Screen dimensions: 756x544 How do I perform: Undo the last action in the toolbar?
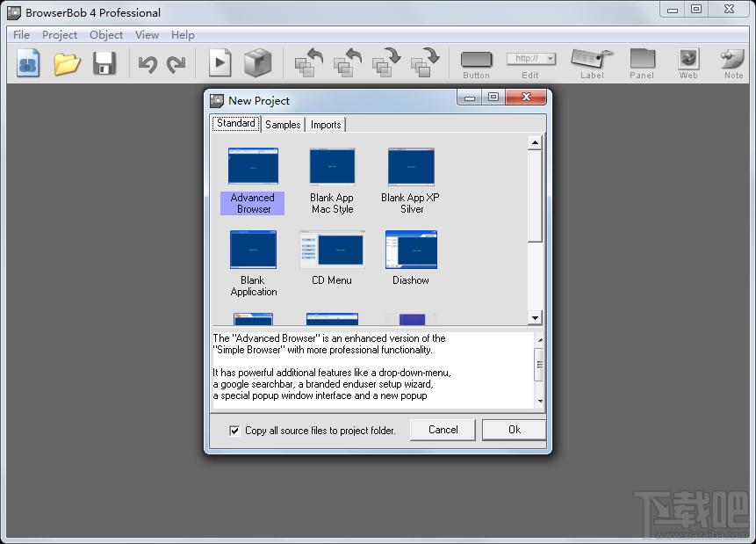pos(148,64)
